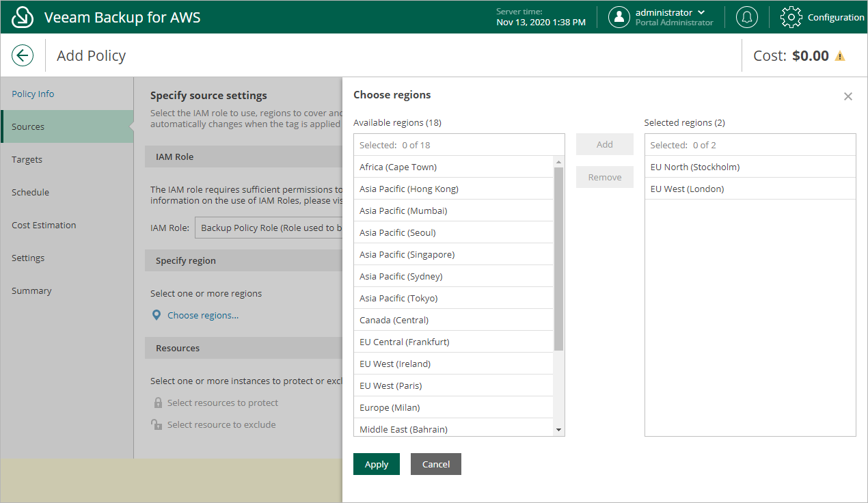868x503 pixels.
Task: Expand the administrator account dropdown
Action: 701,12
